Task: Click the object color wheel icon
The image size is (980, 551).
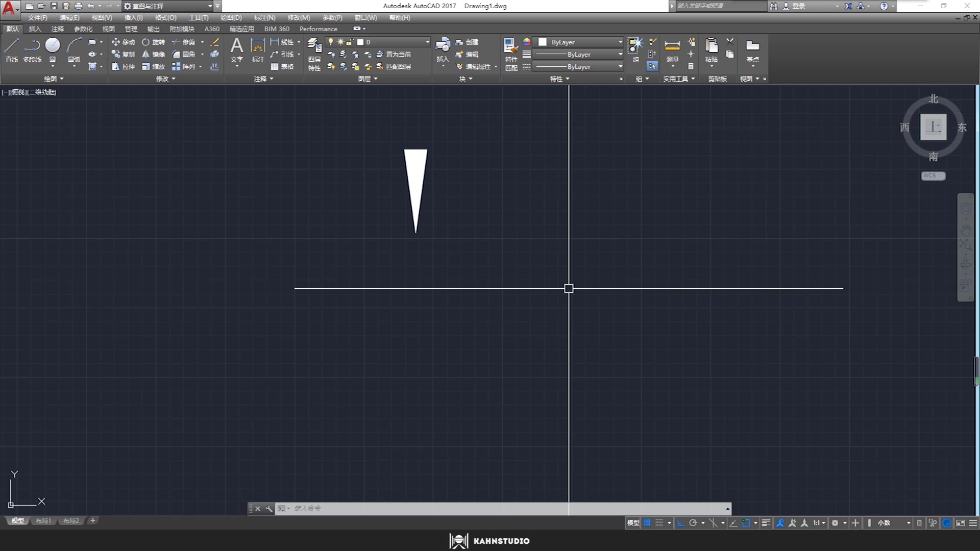Action: (527, 42)
